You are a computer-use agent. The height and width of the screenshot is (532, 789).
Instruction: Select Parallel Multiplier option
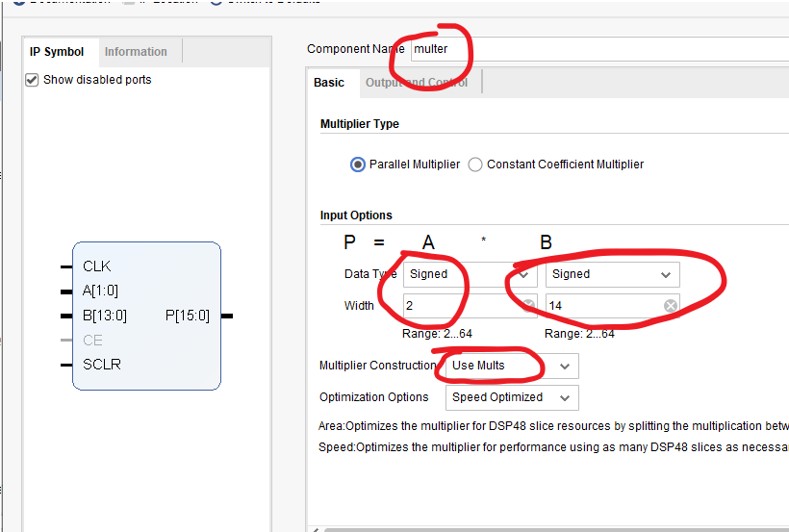pyautogui.click(x=357, y=165)
